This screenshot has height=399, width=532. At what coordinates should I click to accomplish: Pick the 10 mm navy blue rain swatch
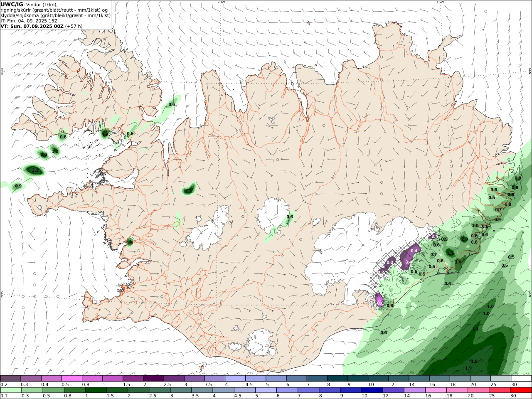(x=372, y=390)
